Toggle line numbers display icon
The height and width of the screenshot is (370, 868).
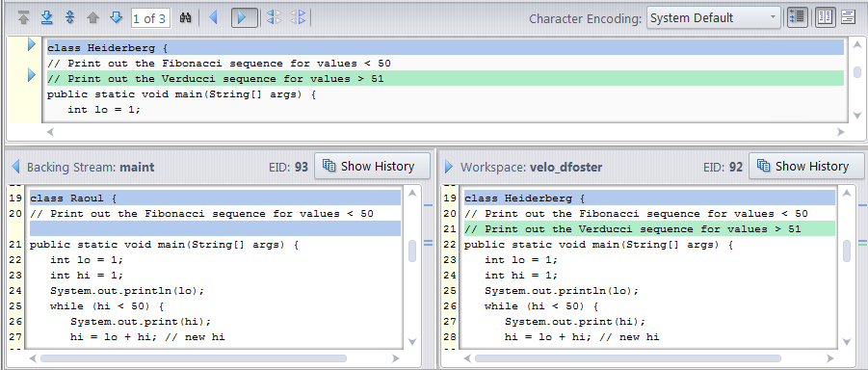(798, 17)
